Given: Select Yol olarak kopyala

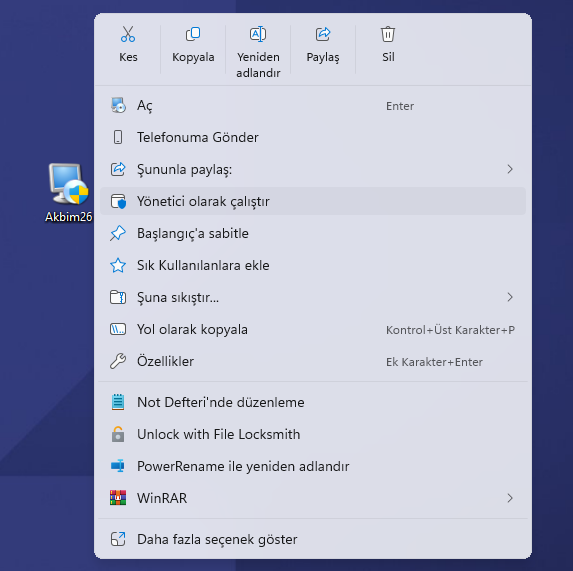Looking at the screenshot, I should click(313, 329).
